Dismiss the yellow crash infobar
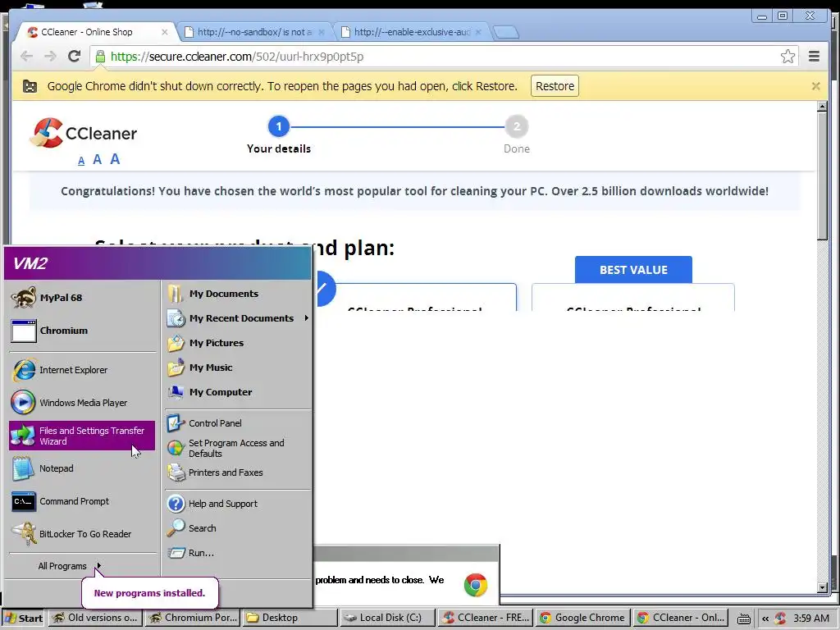The image size is (840, 630). [x=815, y=85]
